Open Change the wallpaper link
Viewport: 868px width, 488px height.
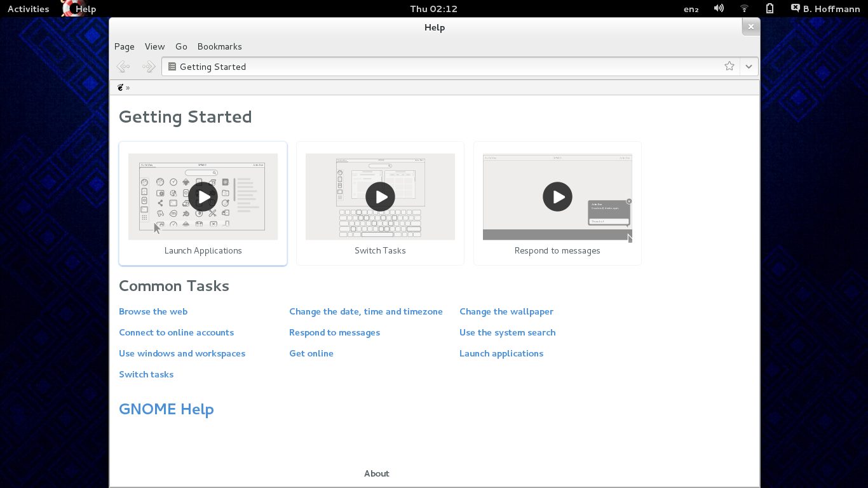pos(506,311)
